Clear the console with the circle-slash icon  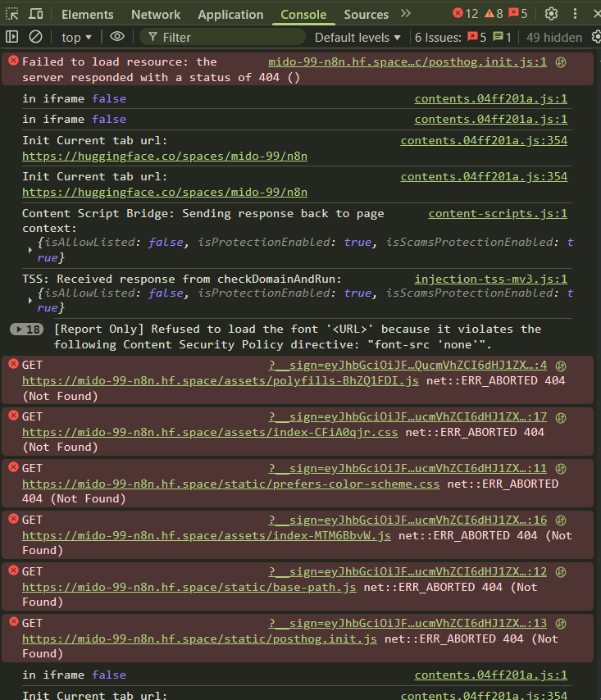point(36,37)
